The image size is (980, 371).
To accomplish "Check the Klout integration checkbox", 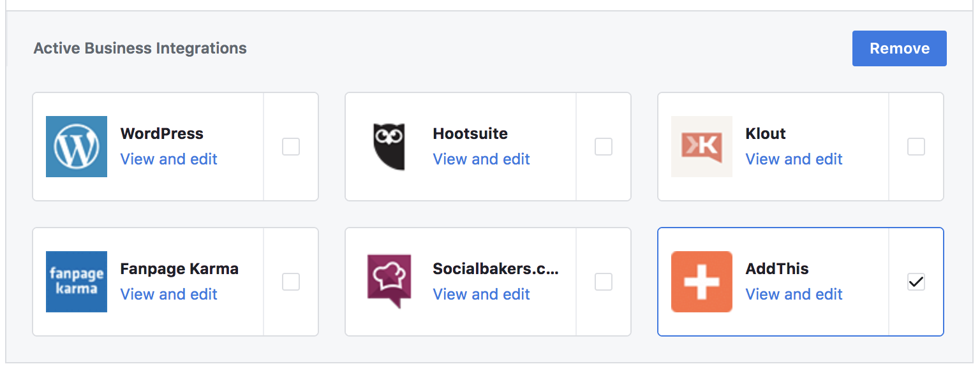I will tap(916, 147).
